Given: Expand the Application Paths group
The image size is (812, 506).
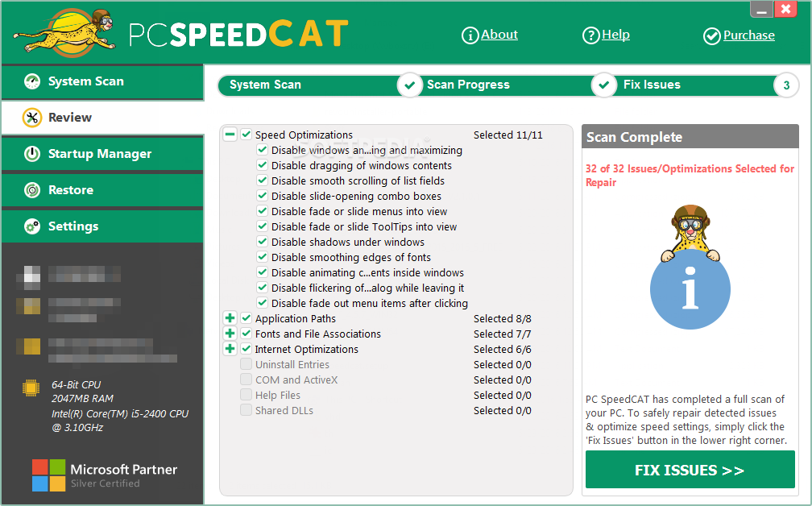Looking at the screenshot, I should 230,318.
